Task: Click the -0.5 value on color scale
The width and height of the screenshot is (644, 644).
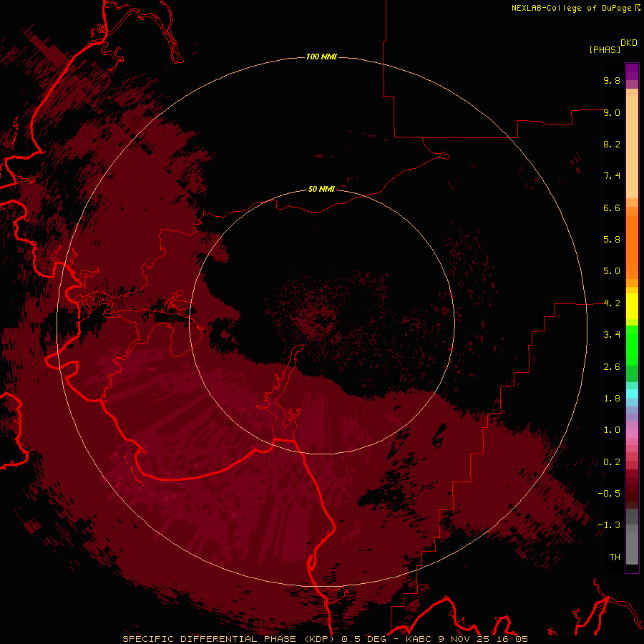Action: [609, 494]
